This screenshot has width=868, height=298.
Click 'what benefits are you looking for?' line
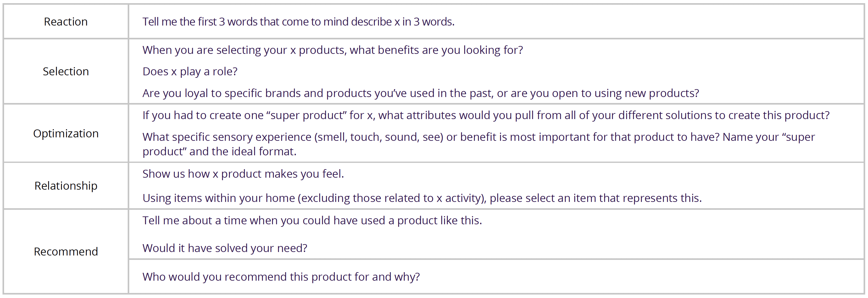[x=333, y=50]
